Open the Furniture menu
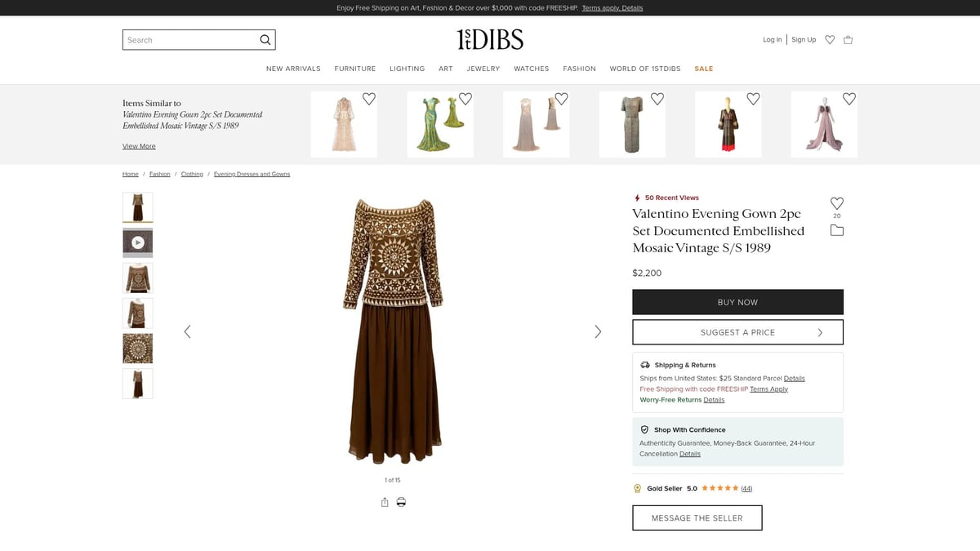The image size is (980, 551). (x=355, y=69)
